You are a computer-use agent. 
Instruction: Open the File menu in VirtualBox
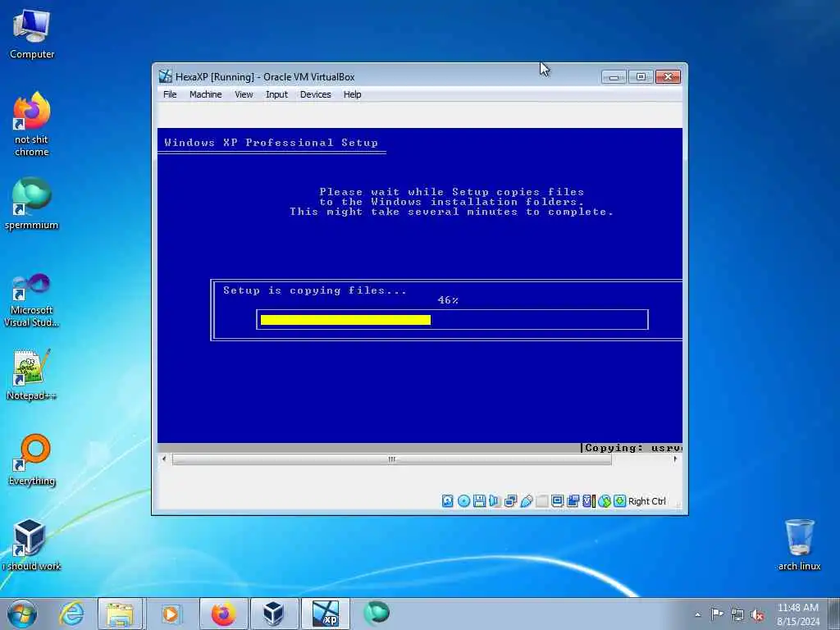click(x=170, y=94)
